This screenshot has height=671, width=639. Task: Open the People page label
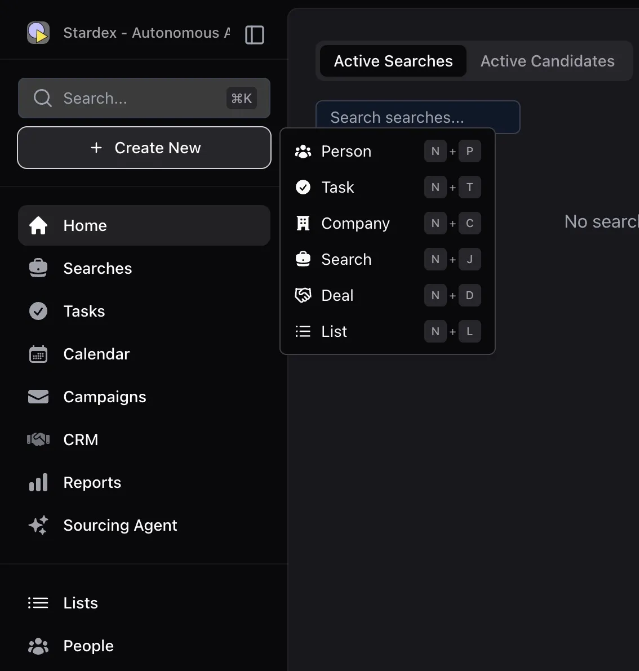(x=88, y=646)
